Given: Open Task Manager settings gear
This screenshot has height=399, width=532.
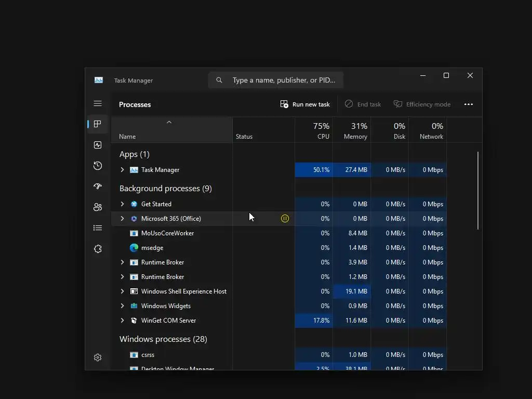Looking at the screenshot, I should click(x=98, y=357).
